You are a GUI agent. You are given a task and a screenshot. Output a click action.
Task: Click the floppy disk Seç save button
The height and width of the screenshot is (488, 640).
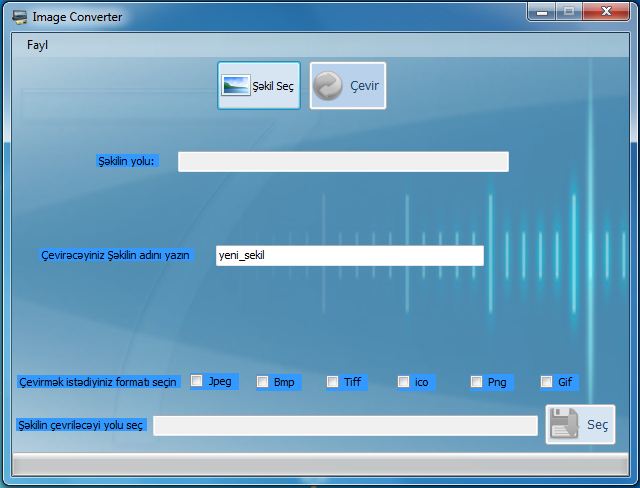tap(580, 424)
